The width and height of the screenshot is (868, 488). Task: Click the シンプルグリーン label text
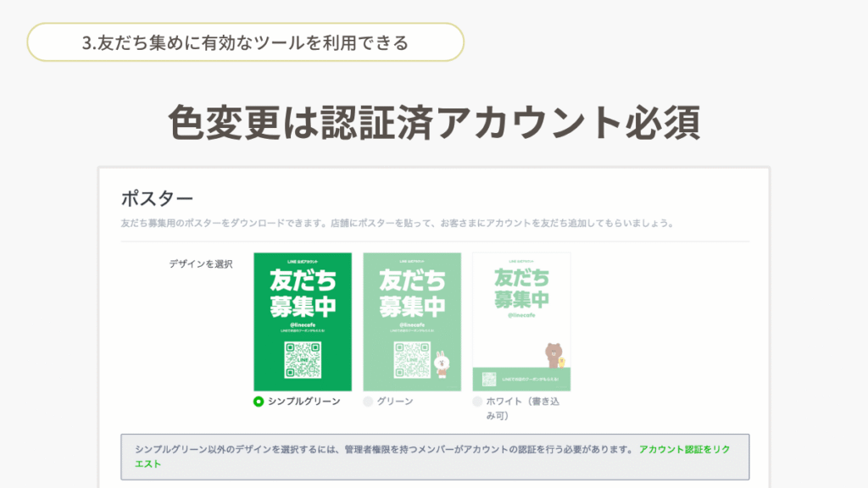(x=304, y=401)
